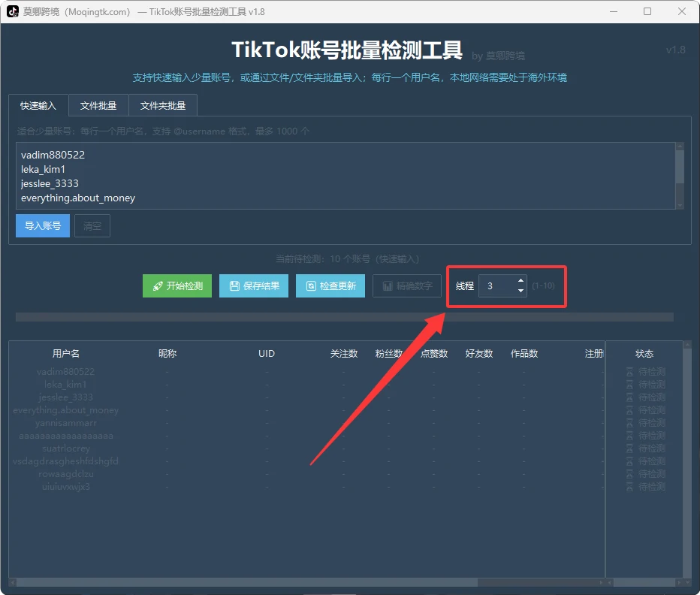Open the 文件批量 tab
The image size is (700, 595).
point(98,106)
